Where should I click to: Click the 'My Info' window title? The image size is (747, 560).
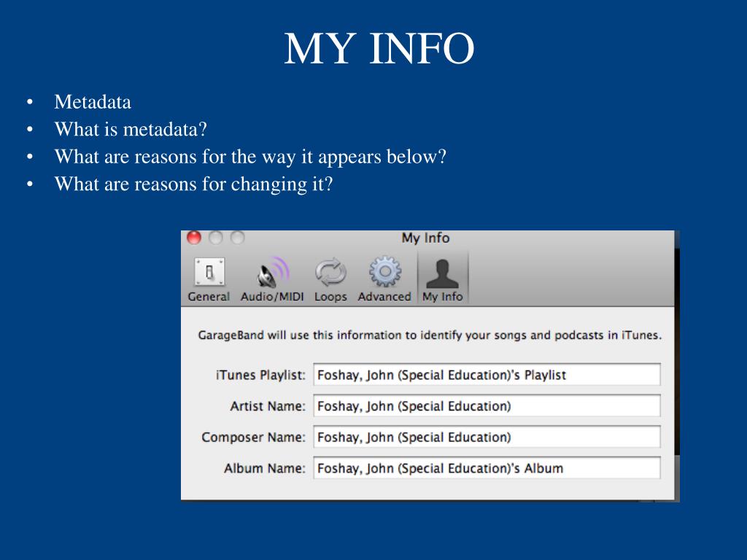tap(425, 238)
